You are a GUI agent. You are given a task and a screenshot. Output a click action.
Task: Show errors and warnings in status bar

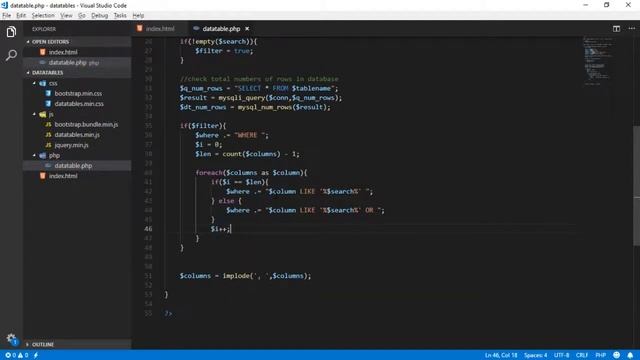tap(16, 355)
